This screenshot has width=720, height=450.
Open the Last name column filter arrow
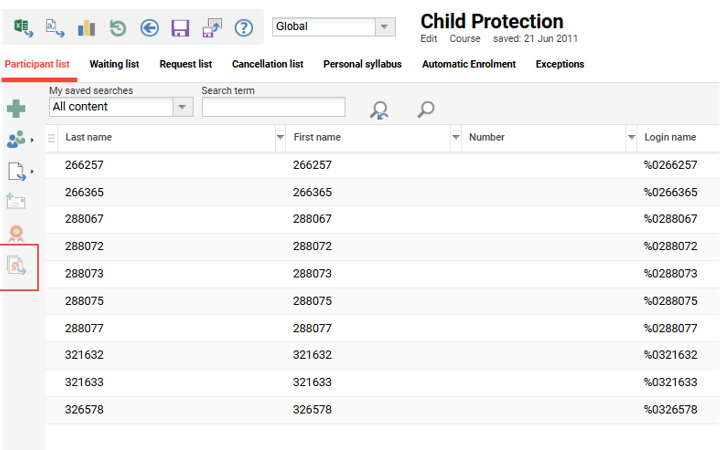pos(280,137)
